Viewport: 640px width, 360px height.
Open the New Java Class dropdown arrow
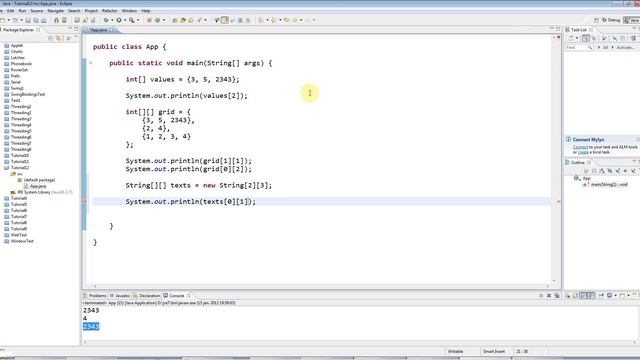(164, 20)
